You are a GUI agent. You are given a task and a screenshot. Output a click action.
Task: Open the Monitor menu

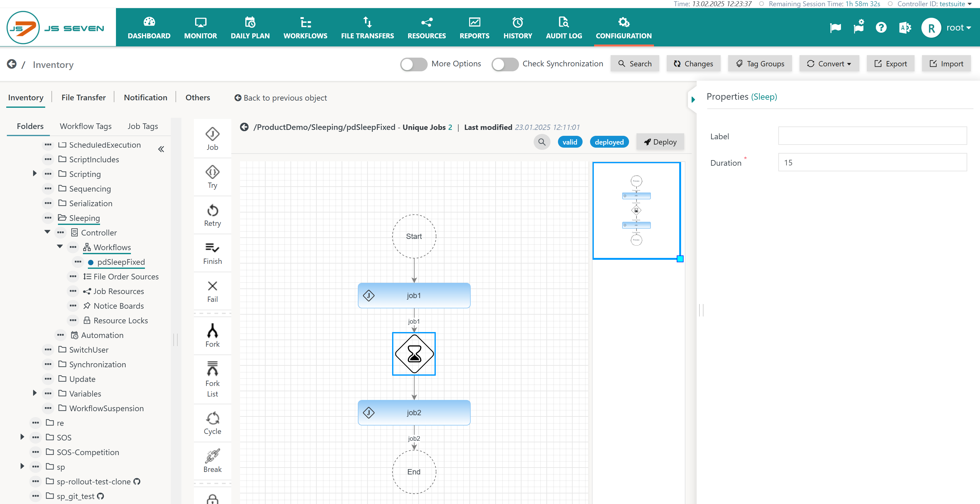click(200, 28)
